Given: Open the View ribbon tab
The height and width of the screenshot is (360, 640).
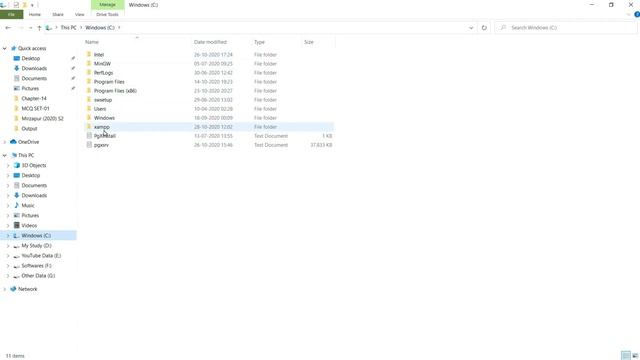Looking at the screenshot, I should 80,14.
